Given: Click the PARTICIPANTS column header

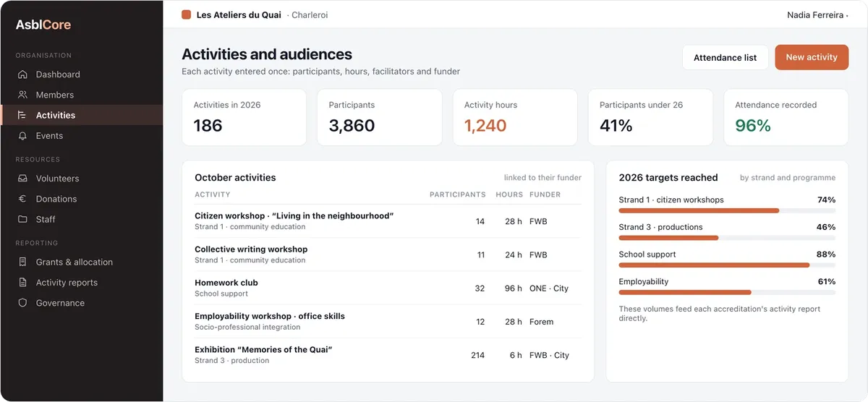Looking at the screenshot, I should point(458,194).
